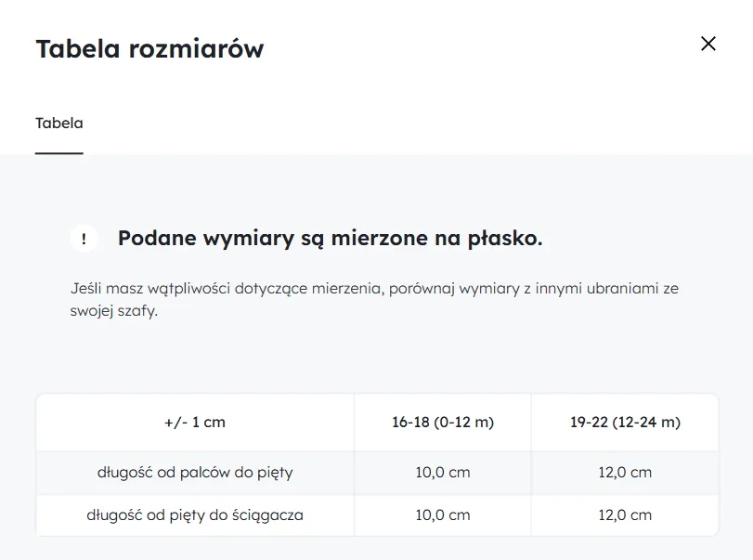The width and height of the screenshot is (753, 560).
Task: Click the row label długość od pięty do ściągacza
Action: tap(193, 515)
